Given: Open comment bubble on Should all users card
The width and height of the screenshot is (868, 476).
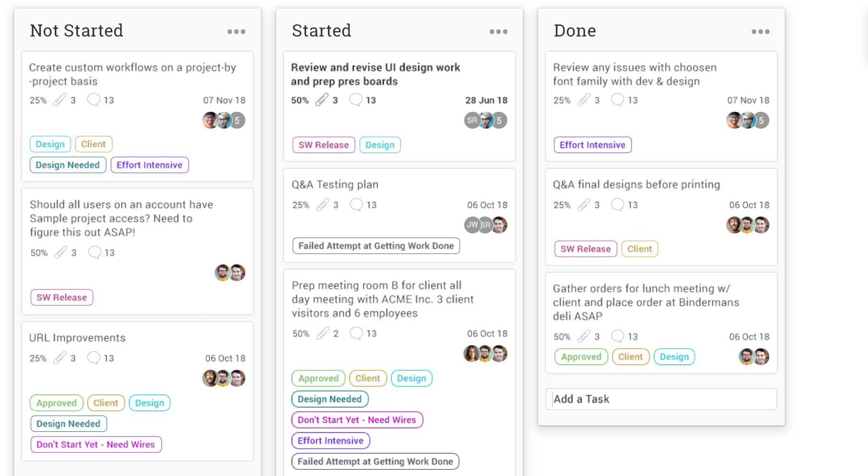Looking at the screenshot, I should pyautogui.click(x=95, y=252).
